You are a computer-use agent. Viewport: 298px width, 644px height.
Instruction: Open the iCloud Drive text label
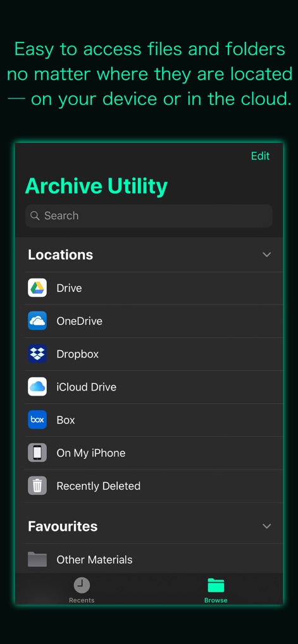pyautogui.click(x=86, y=387)
